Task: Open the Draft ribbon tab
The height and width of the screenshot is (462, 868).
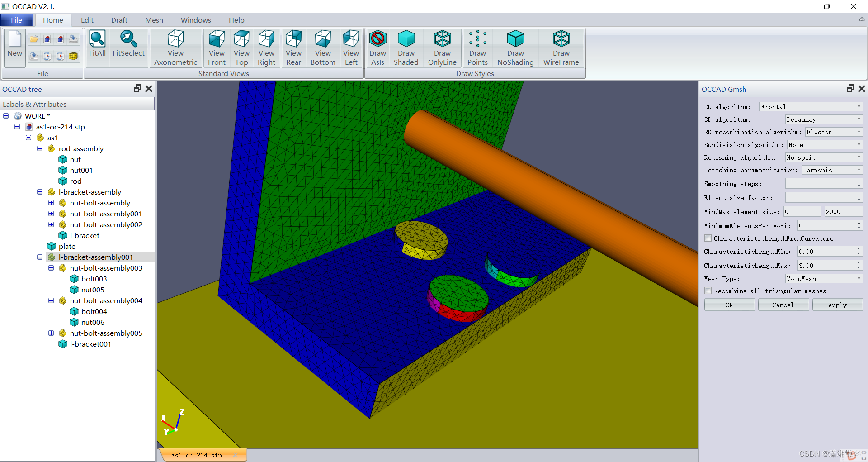Action: 119,20
